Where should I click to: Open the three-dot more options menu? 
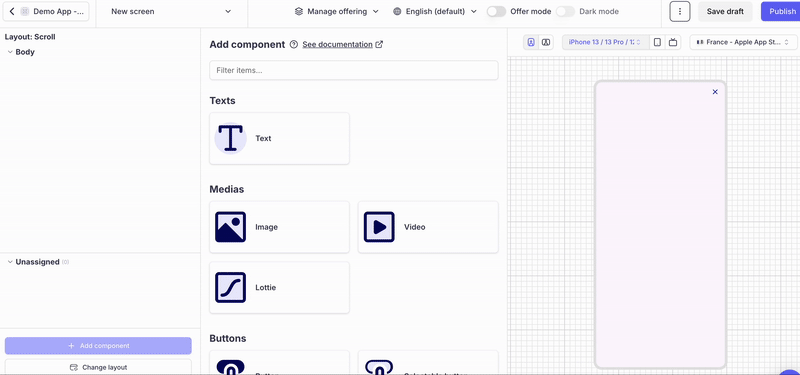click(680, 11)
